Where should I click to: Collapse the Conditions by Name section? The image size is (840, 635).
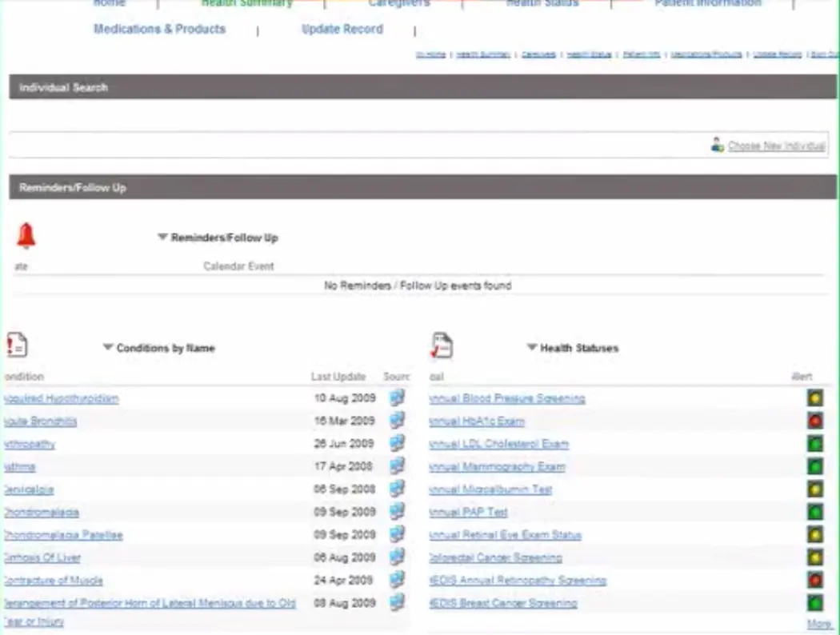(107, 348)
